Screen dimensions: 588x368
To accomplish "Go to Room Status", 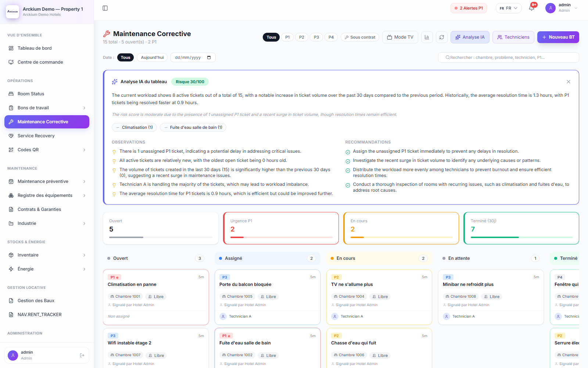I will [47, 94].
